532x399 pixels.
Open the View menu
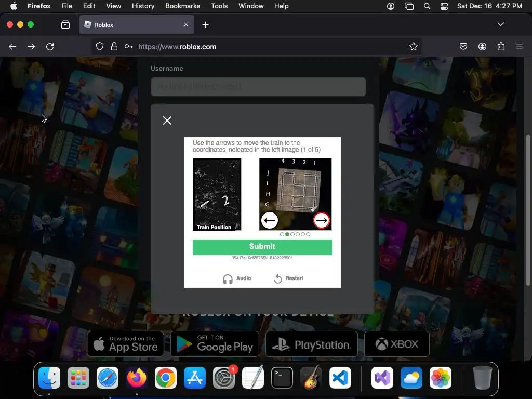point(113,6)
